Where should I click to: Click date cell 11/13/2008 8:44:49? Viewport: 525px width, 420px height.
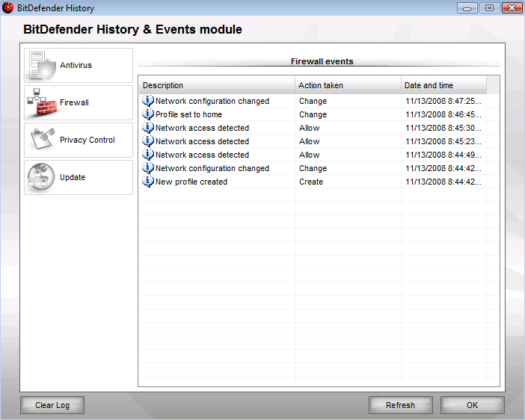tap(443, 155)
